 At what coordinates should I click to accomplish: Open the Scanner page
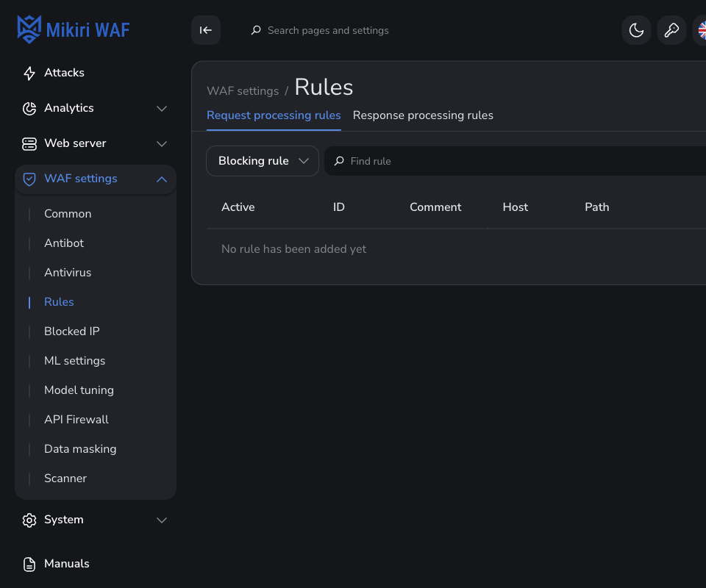pos(65,478)
